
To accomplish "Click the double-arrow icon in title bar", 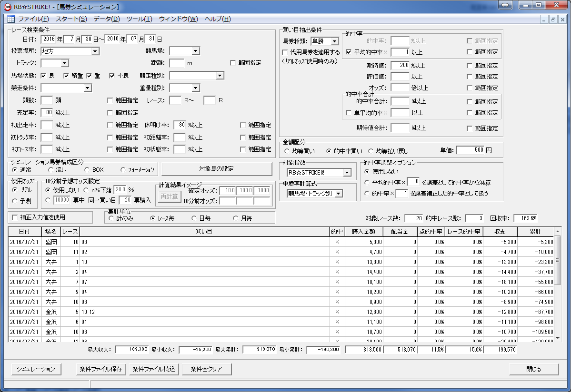I will 505,5.
